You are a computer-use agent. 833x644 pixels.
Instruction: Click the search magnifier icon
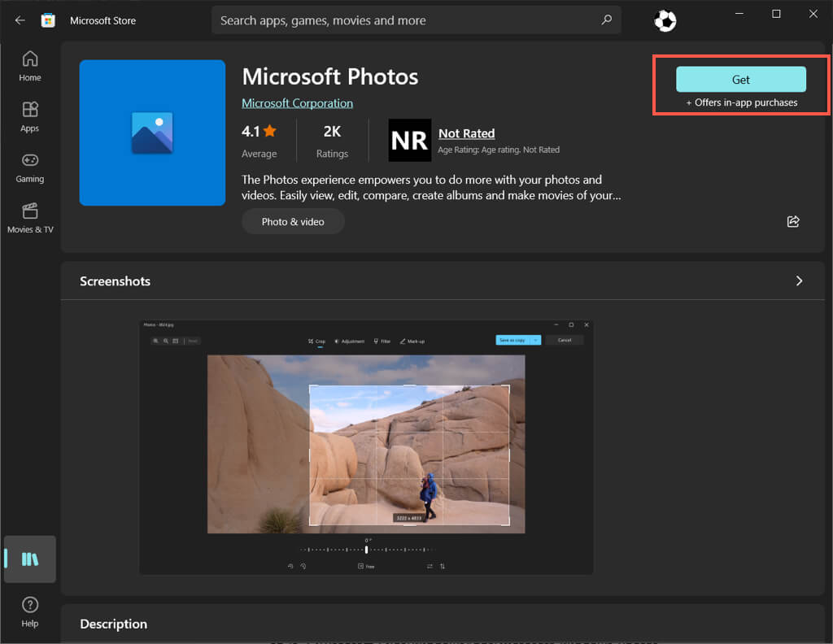tap(606, 20)
